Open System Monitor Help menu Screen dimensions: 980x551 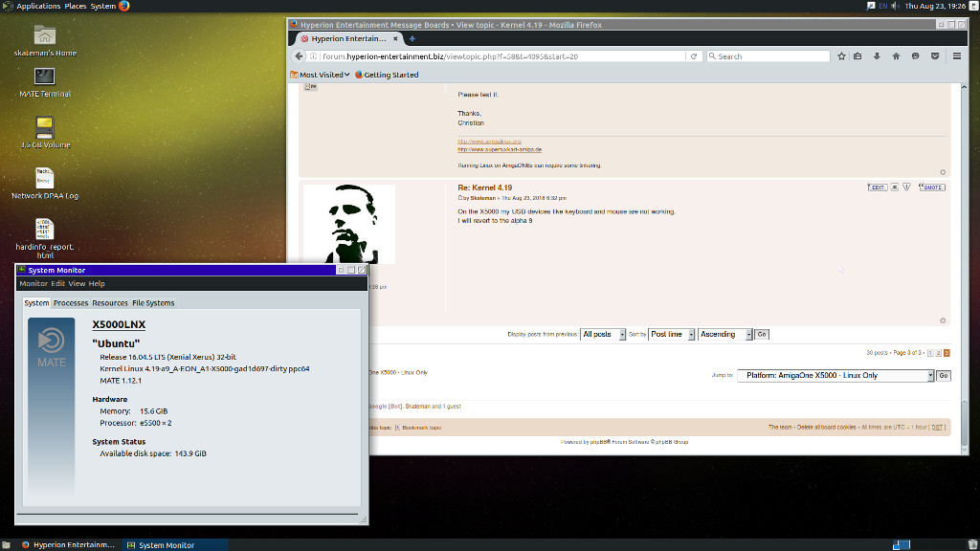click(97, 283)
